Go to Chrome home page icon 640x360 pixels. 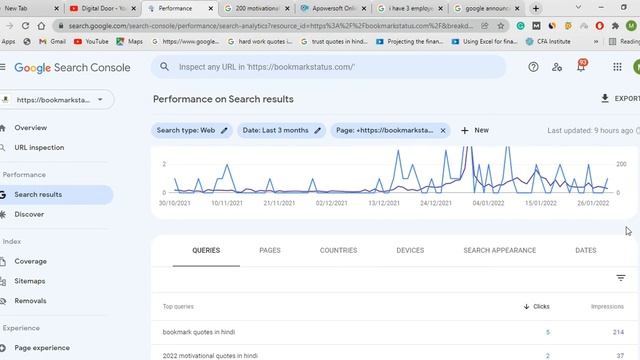pyautogui.click(x=41, y=26)
